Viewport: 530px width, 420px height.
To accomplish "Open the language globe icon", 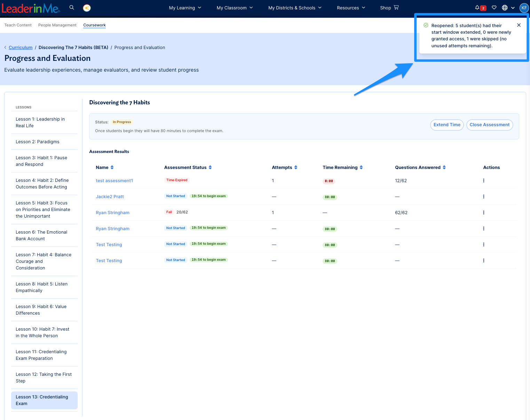I will pos(505,8).
